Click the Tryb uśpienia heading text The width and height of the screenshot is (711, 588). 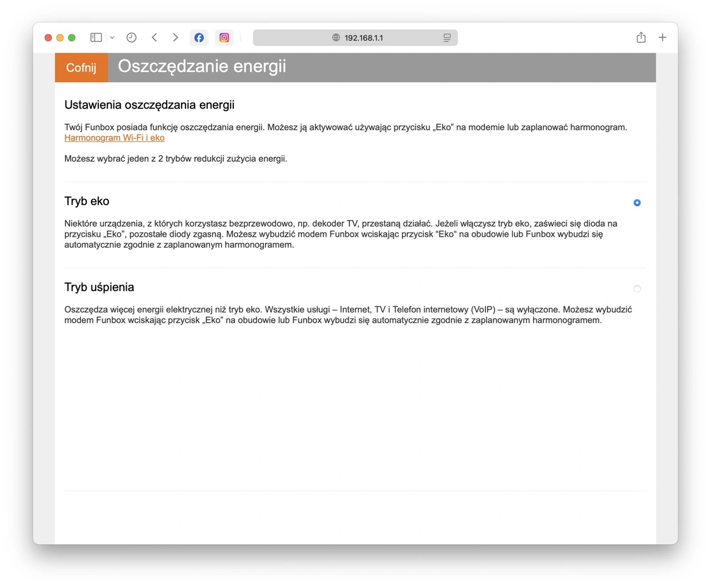coord(99,287)
